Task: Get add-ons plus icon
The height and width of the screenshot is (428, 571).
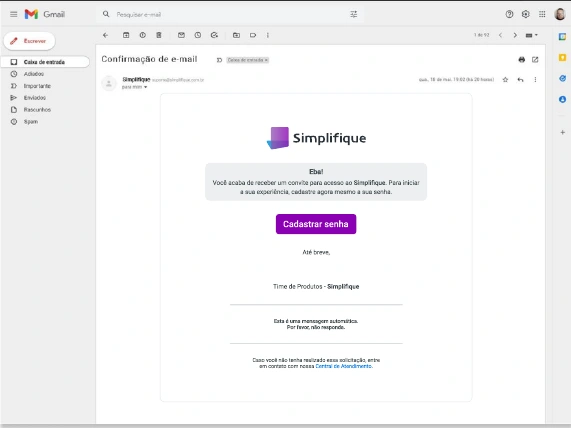Action: pyautogui.click(x=562, y=132)
